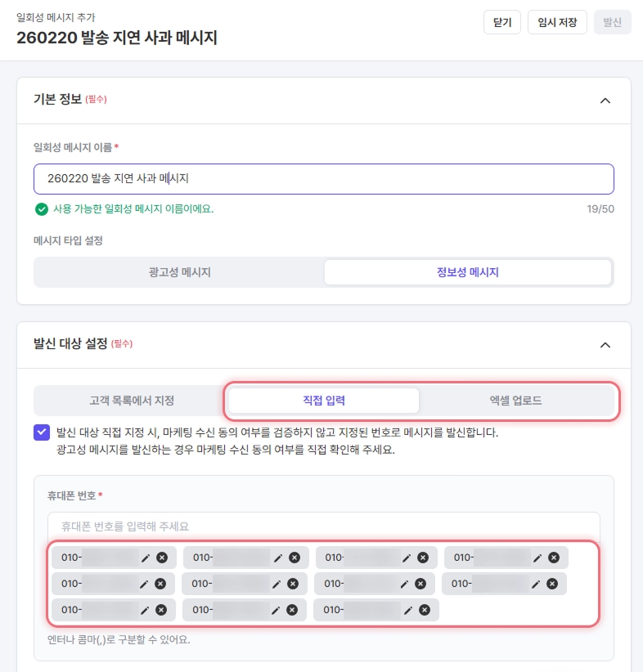Remove the first phone number in third row
643x672 pixels.
click(x=161, y=610)
